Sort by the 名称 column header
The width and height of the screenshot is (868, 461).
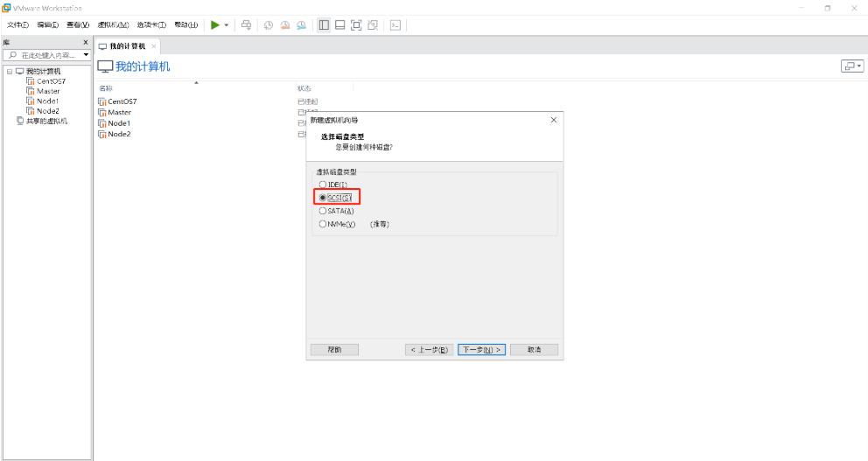tap(106, 88)
